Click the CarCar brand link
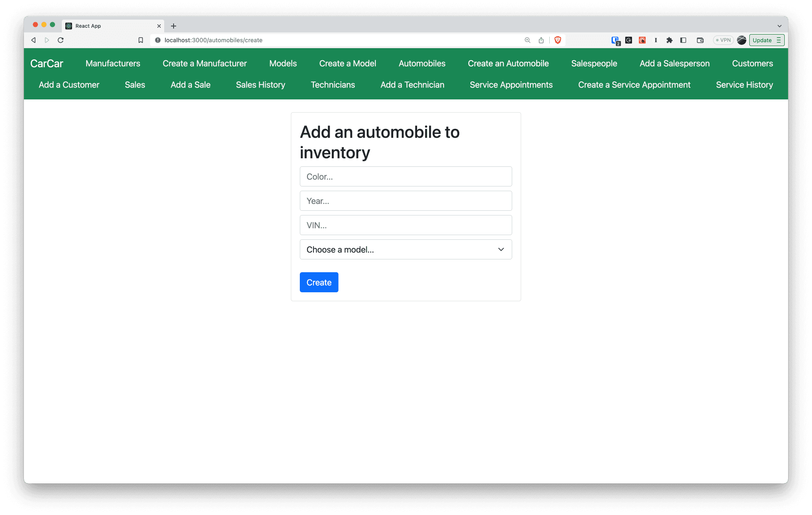The width and height of the screenshot is (812, 515). [47, 64]
